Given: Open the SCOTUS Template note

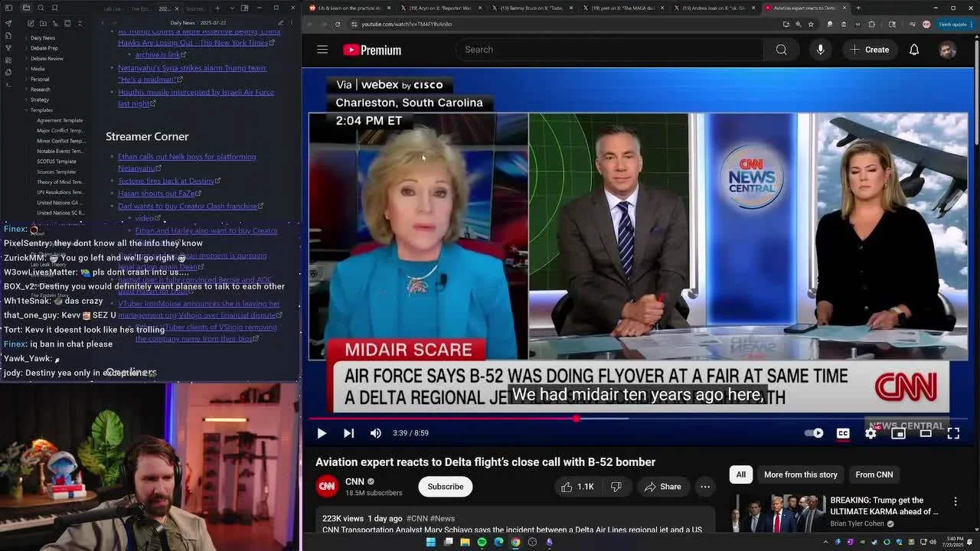Looking at the screenshot, I should click(x=57, y=161).
